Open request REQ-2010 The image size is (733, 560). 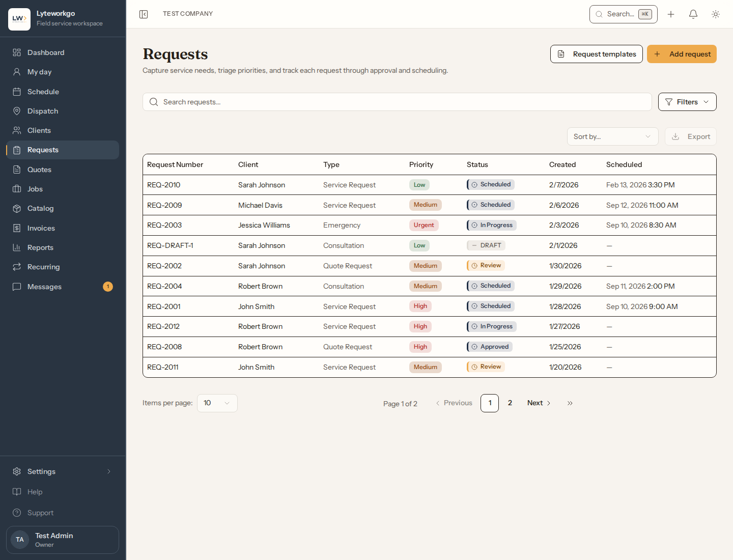163,185
